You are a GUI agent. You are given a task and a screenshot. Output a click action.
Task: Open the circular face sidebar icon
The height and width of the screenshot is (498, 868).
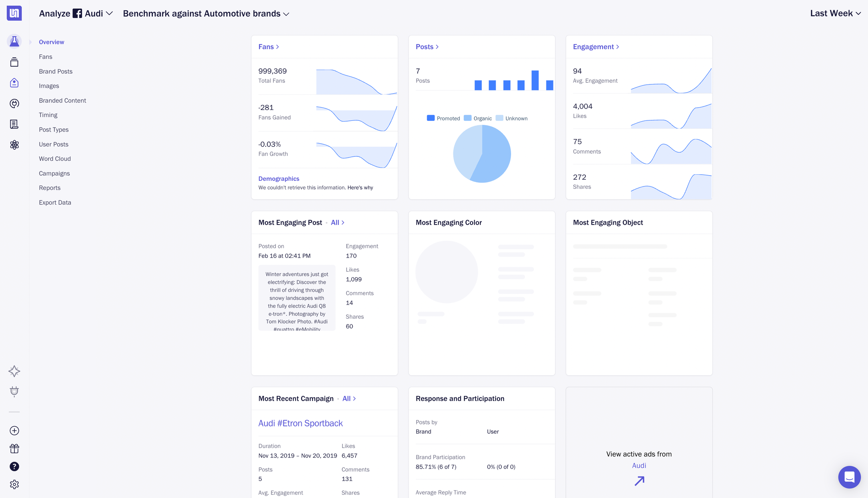coord(14,104)
